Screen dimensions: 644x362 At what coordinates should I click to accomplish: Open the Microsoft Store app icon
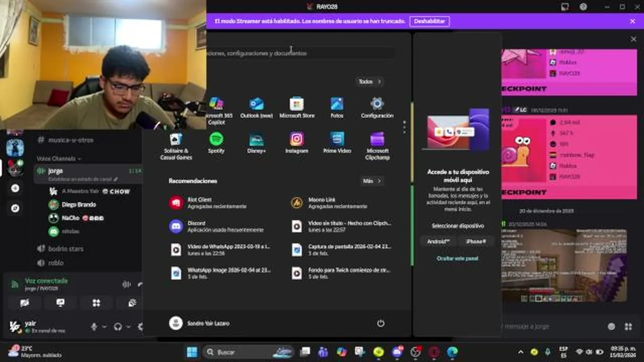point(297,108)
